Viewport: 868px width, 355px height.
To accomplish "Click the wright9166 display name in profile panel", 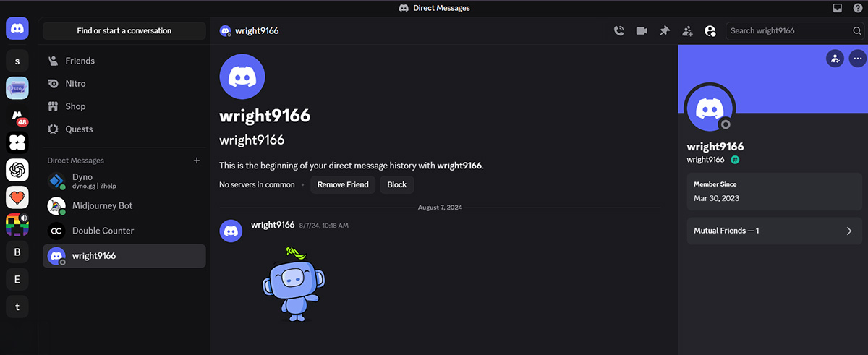I will click(x=715, y=147).
